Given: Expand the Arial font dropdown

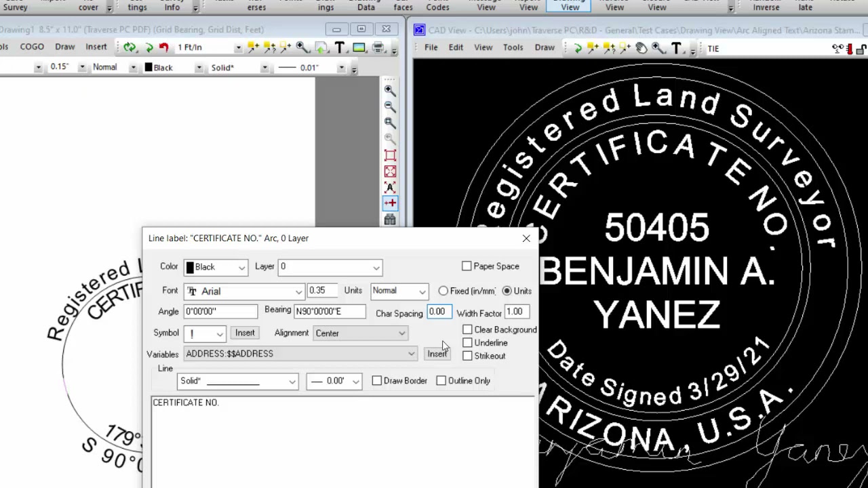Looking at the screenshot, I should click(243, 291).
